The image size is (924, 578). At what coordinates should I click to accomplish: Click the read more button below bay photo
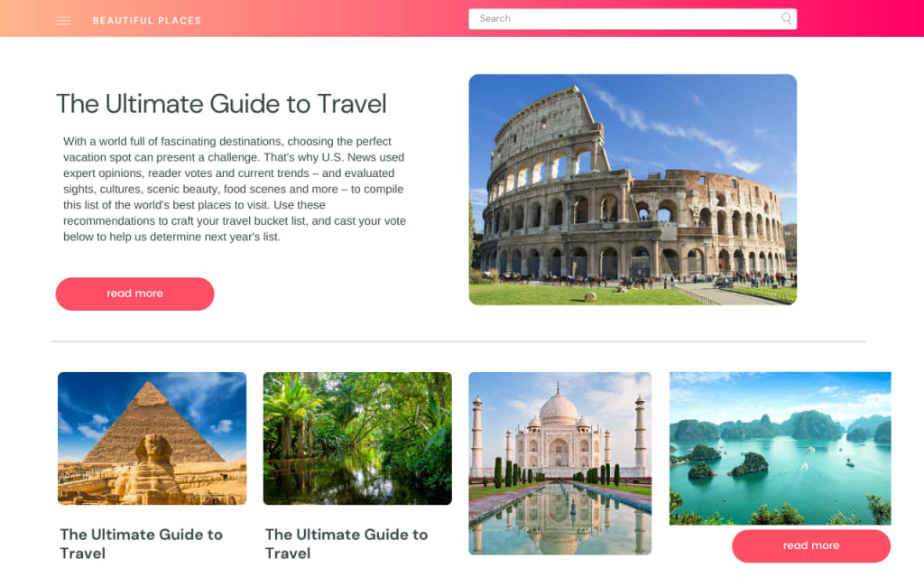[x=811, y=545]
